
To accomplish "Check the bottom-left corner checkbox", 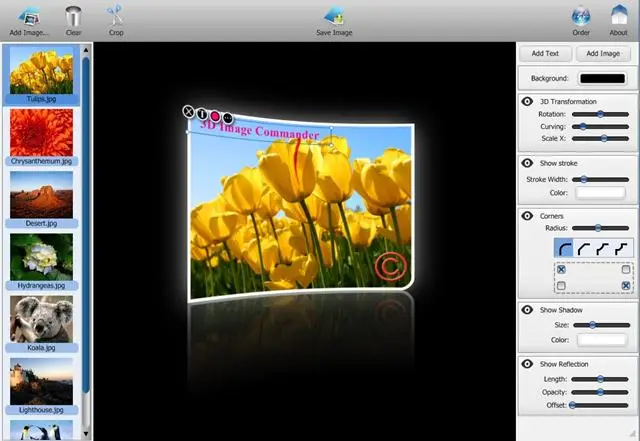I will pyautogui.click(x=561, y=285).
